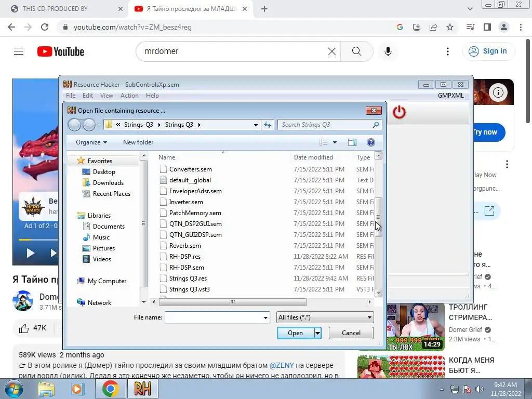Open Chrome side panel icon
Screen dimensions: 532x399
pyautogui.click(x=487, y=27)
